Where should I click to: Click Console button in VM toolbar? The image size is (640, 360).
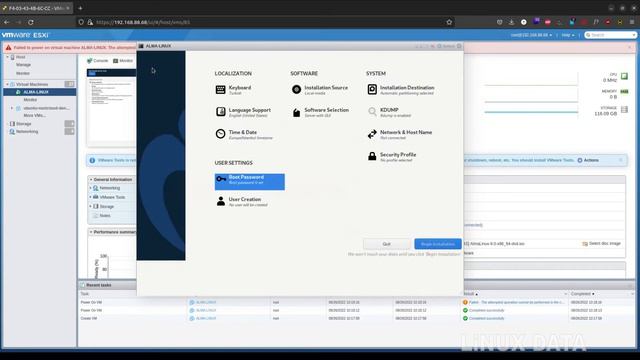click(97, 60)
